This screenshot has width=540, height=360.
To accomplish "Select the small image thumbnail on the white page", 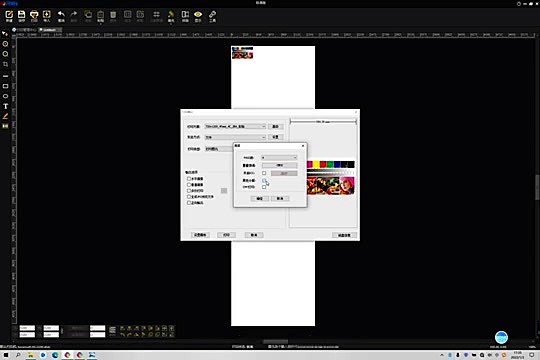I will 242,53.
